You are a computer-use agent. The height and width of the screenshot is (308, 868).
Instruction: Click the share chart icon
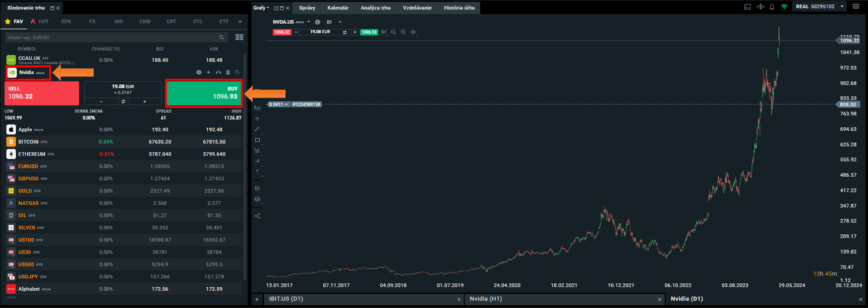[257, 216]
